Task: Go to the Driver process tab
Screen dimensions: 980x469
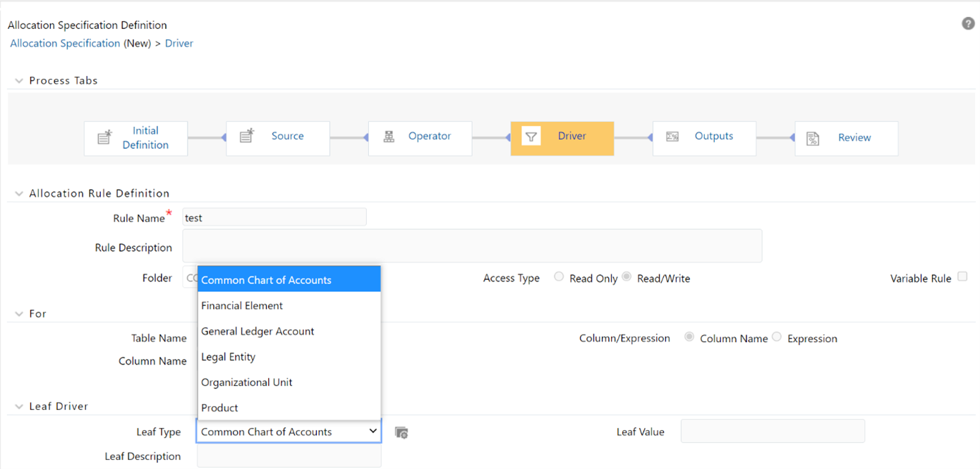Action: click(x=562, y=138)
